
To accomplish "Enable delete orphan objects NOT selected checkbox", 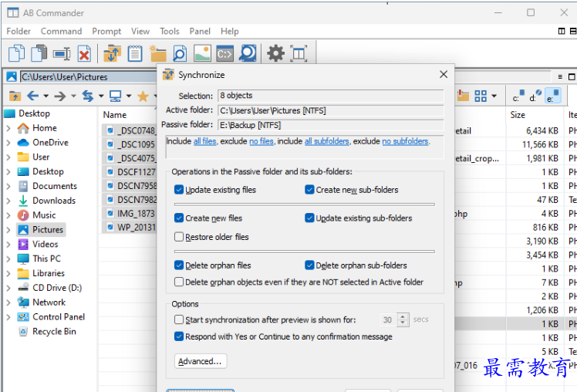I will tap(179, 282).
